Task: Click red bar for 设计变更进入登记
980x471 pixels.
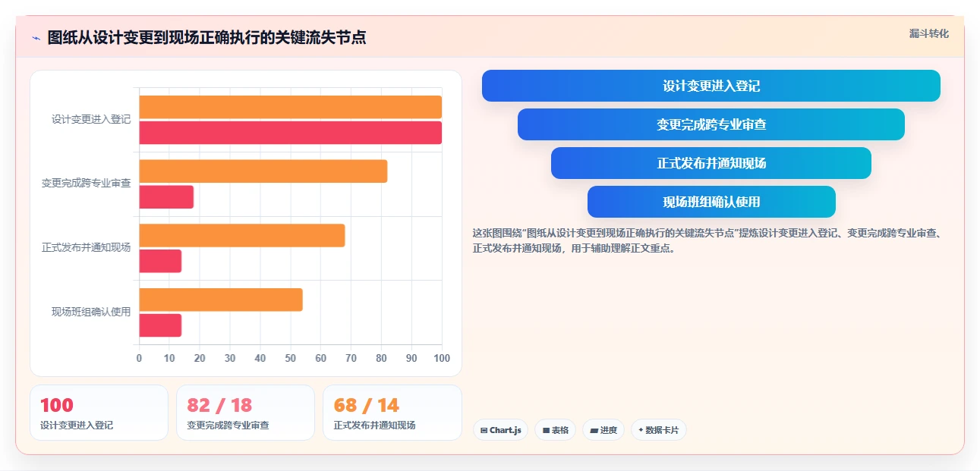Action: 290,133
